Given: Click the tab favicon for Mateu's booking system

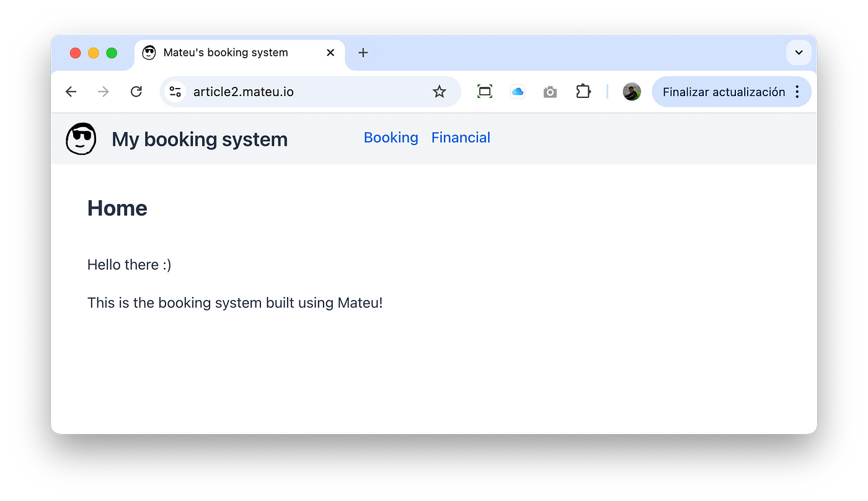Looking at the screenshot, I should 149,53.
